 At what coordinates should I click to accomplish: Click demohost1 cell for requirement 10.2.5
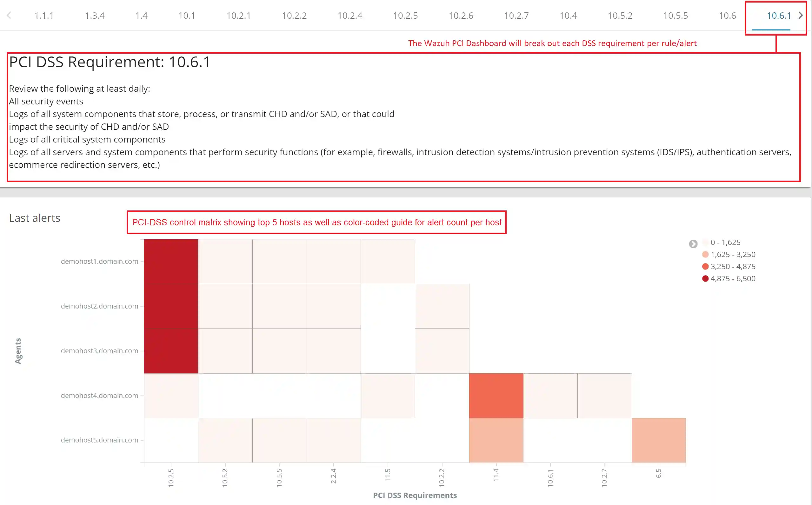point(171,262)
